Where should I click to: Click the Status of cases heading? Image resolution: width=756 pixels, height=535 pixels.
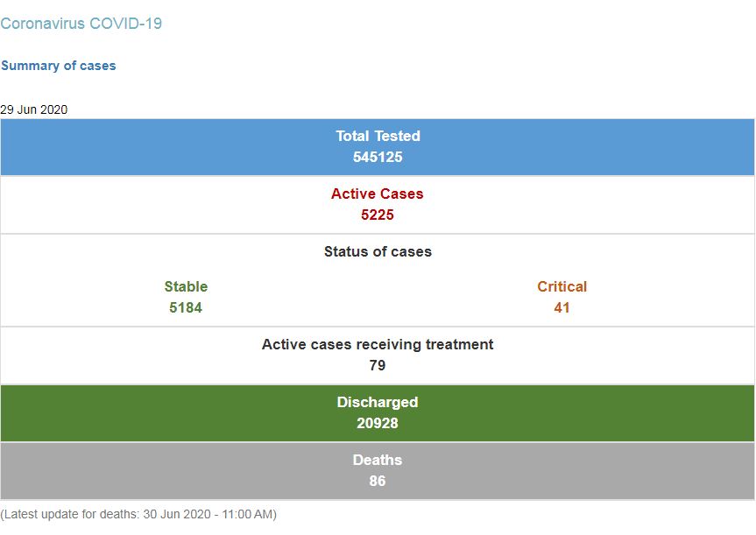click(378, 251)
